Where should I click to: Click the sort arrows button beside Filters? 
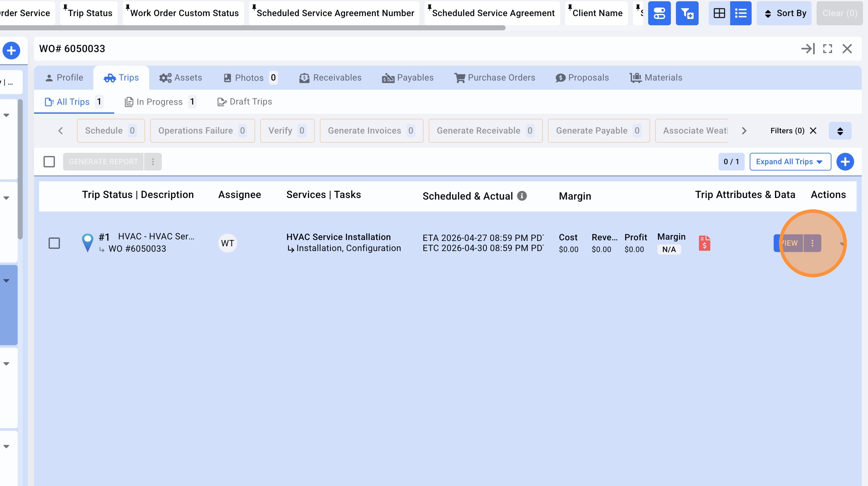point(840,131)
